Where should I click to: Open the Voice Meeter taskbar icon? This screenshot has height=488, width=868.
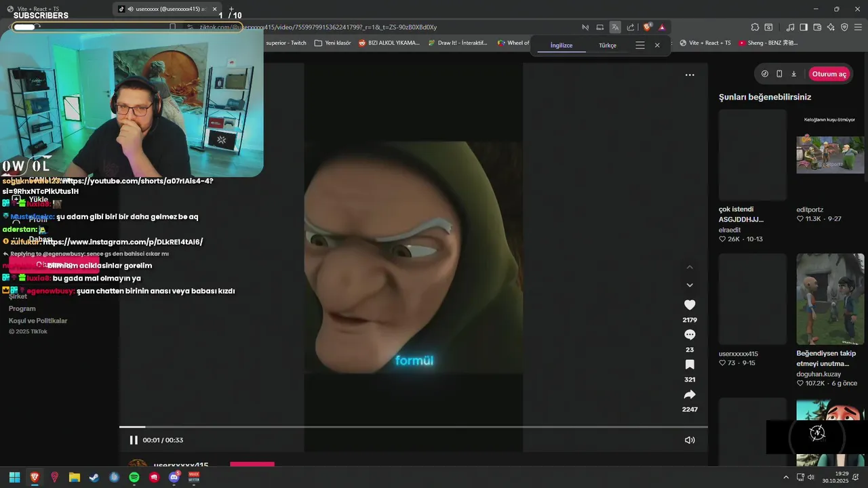point(194,477)
